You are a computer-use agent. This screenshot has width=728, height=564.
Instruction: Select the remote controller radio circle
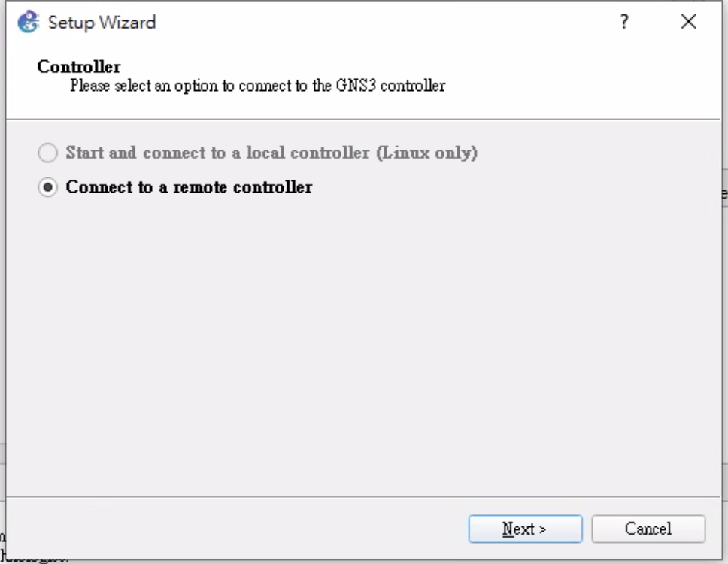coord(47,187)
